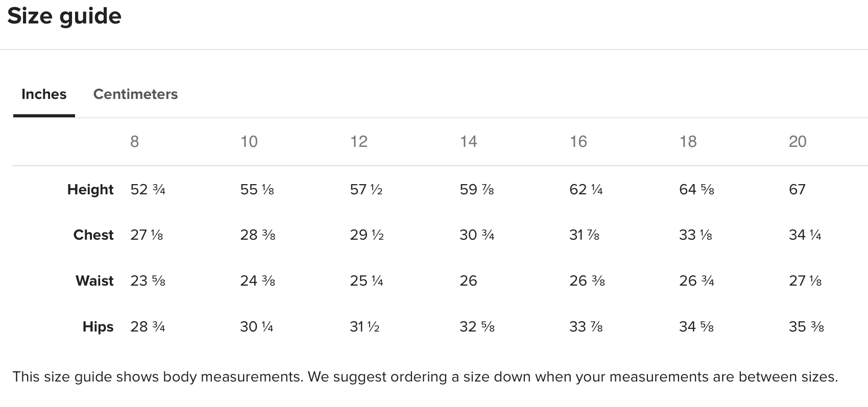868x407 pixels.
Task: Select the 31 ⅞ chest value
Action: coord(585,235)
